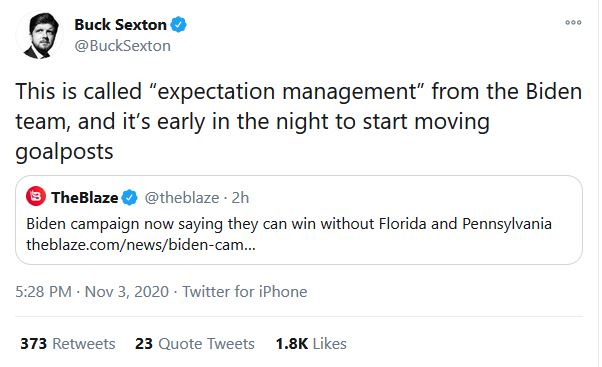Screen dimensions: 602x367
Task: Click the main tweet text about expectation management
Action: 299,121
